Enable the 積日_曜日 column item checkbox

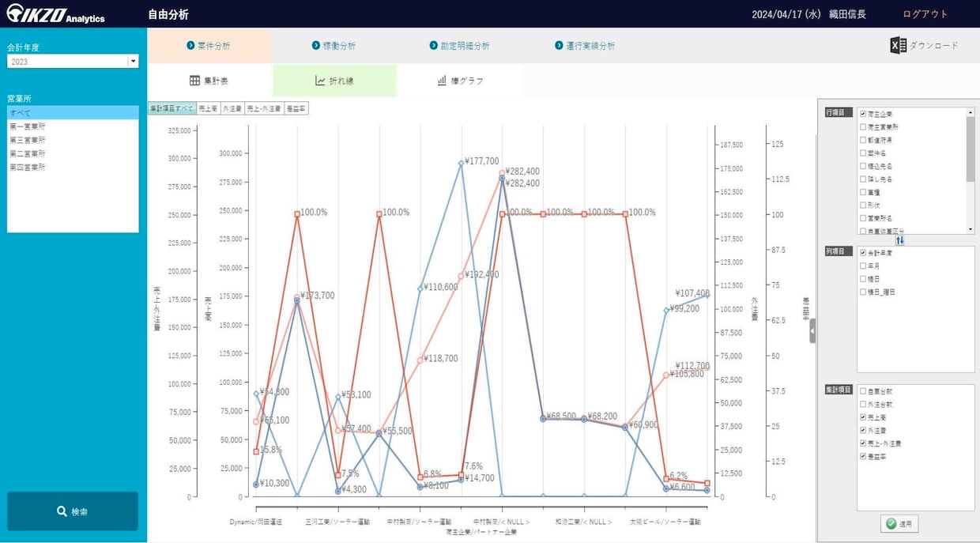tap(863, 292)
